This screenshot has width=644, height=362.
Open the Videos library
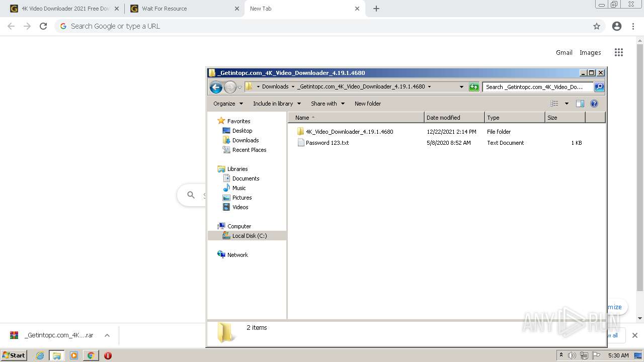[240, 207]
